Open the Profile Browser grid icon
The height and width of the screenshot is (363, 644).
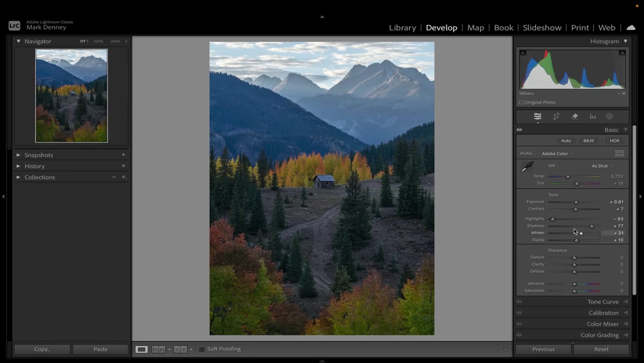(619, 154)
